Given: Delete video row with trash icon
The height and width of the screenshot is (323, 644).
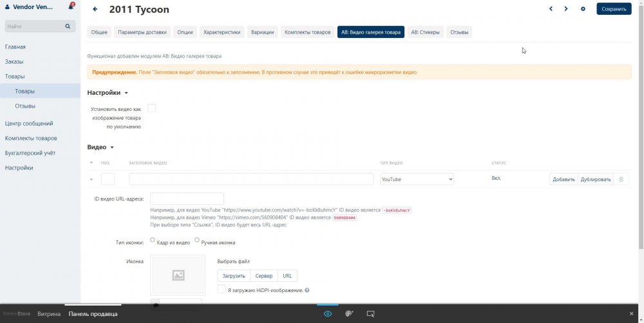Looking at the screenshot, I should point(621,179).
